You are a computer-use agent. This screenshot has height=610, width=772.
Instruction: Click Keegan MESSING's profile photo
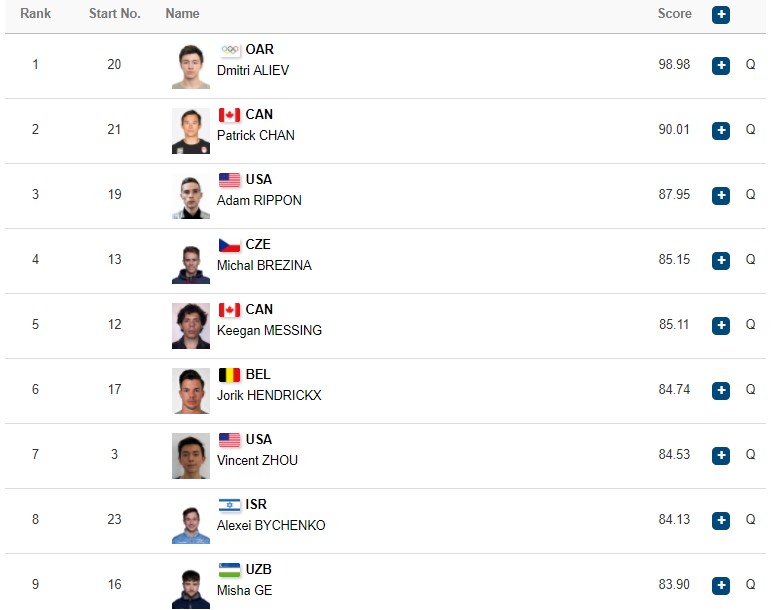(191, 326)
